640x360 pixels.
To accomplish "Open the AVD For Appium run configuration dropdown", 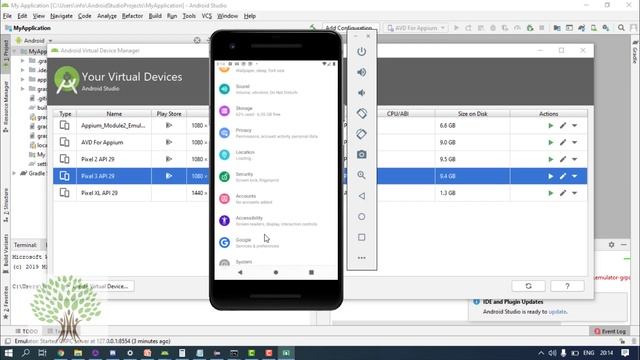I will pyautogui.click(x=416, y=28).
